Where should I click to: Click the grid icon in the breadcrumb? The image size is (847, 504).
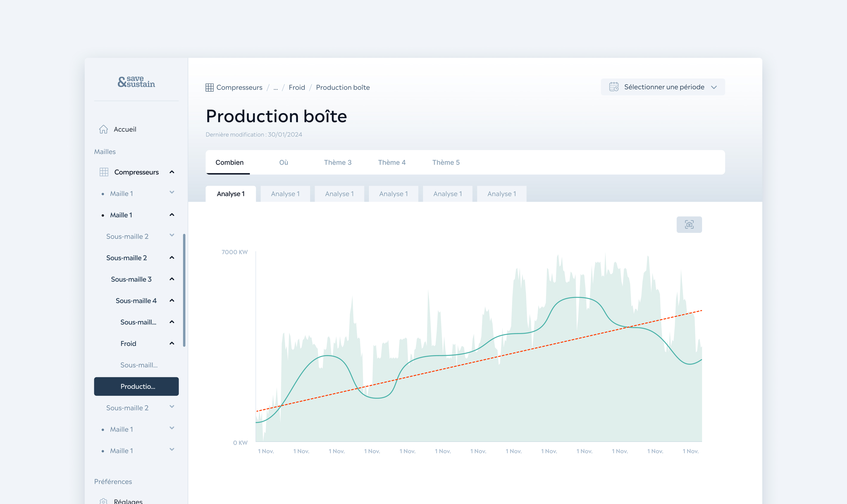click(210, 88)
